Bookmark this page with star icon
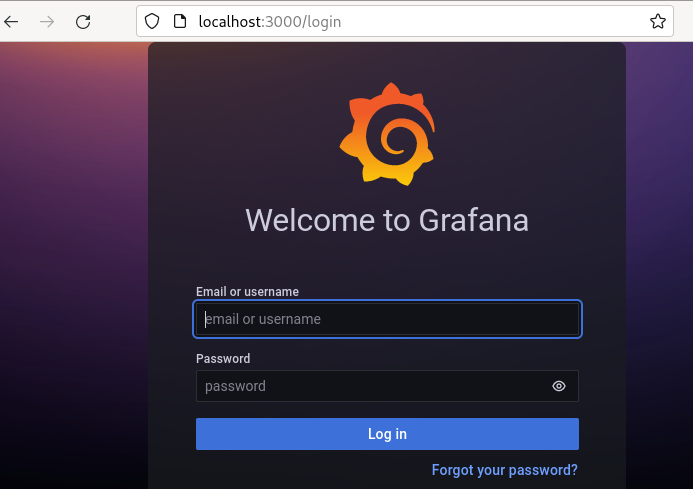Viewport: 693px width, 489px height. [658, 21]
